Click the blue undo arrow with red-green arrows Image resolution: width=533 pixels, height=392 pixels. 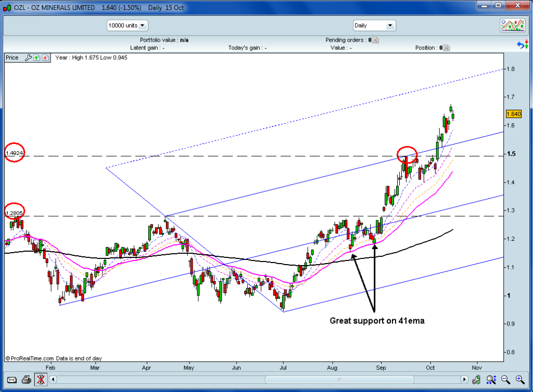point(523,45)
